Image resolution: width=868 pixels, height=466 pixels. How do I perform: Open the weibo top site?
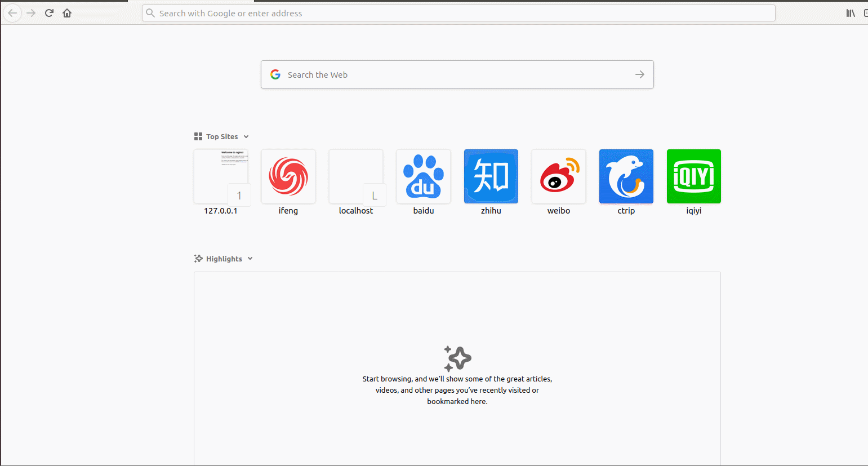(559, 176)
